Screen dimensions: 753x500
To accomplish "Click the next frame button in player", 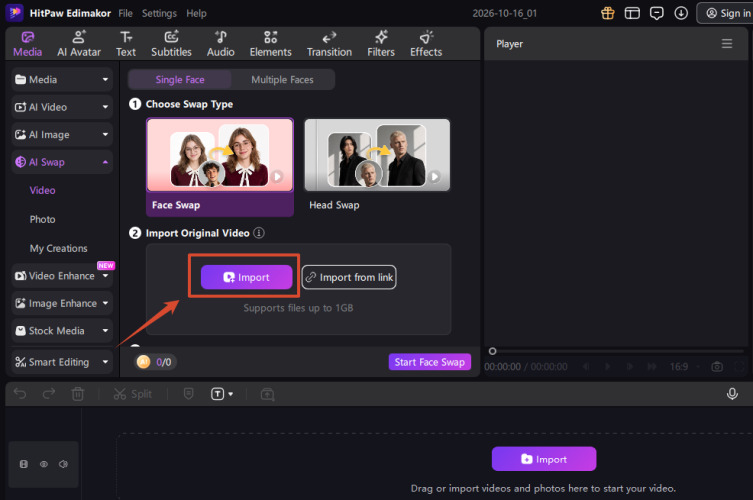I will coord(630,367).
